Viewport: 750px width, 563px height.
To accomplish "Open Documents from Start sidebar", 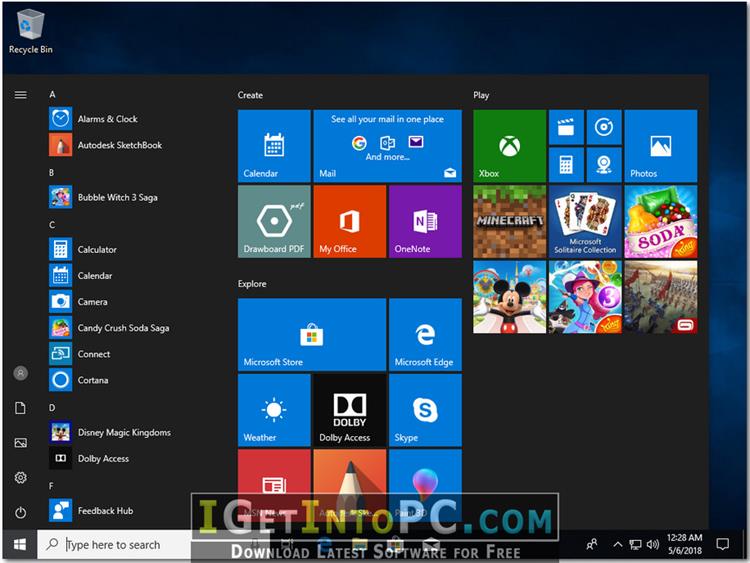I will (x=21, y=408).
